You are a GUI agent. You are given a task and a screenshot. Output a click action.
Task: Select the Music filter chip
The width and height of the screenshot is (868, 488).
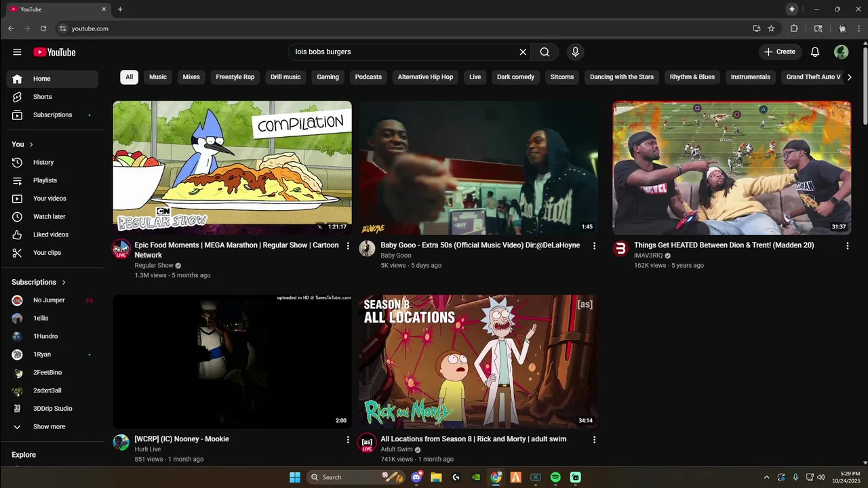coord(158,77)
